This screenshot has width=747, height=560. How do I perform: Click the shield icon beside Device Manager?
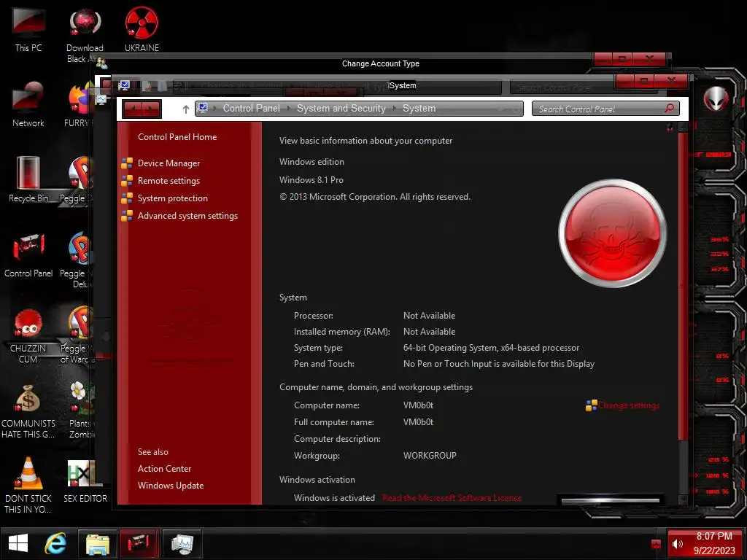127,163
